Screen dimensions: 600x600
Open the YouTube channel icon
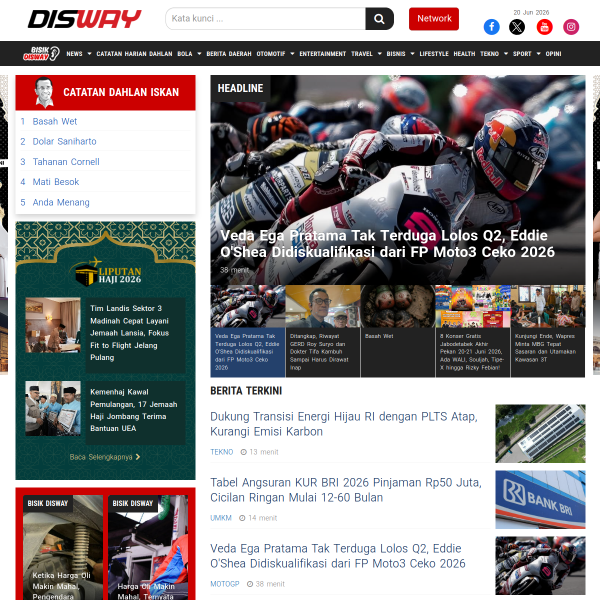click(544, 27)
